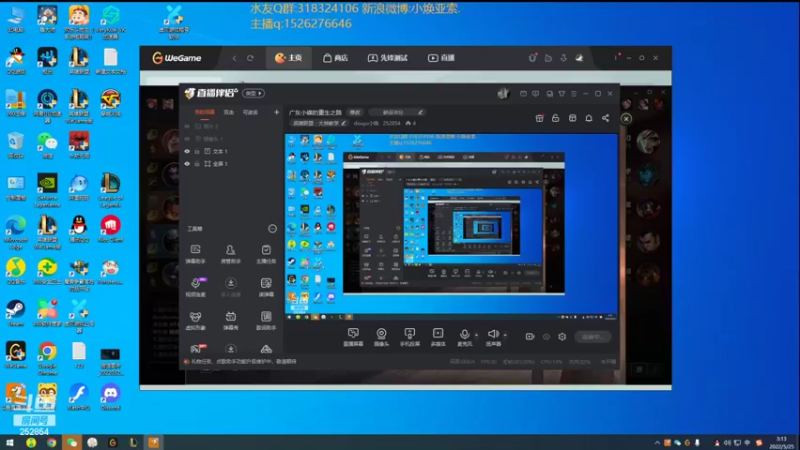Click the stream preview canvas
This screenshot has width=800, height=450.
pos(451,227)
